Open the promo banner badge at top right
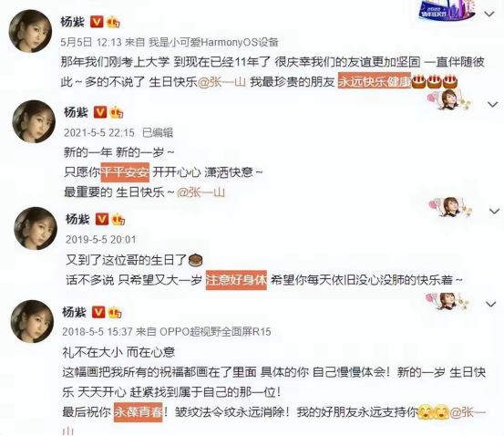This screenshot has width=504, height=436. tap(447, 10)
